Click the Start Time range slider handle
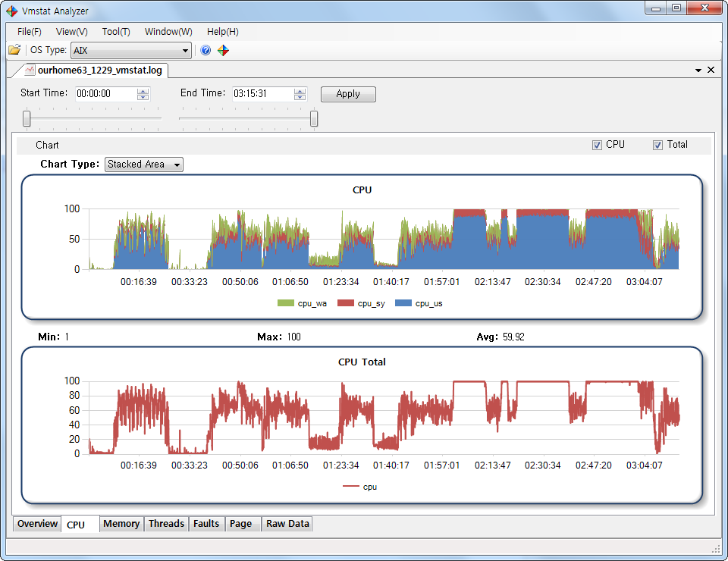The width and height of the screenshot is (728, 561). pyautogui.click(x=25, y=119)
